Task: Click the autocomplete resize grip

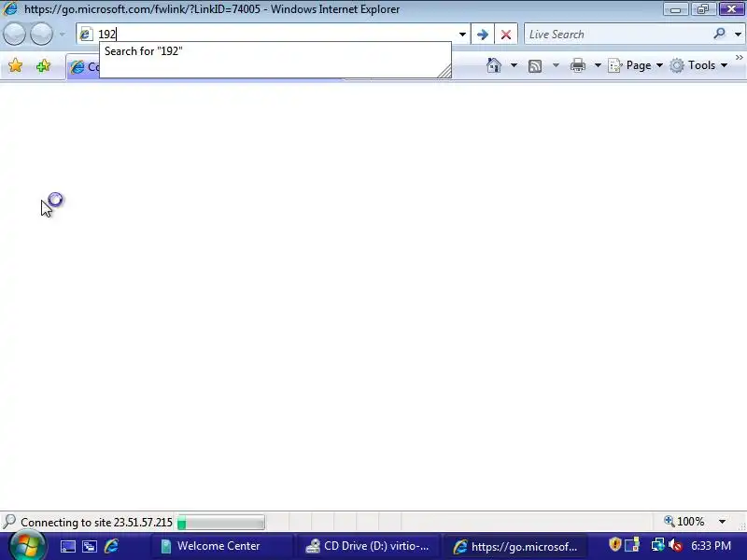Action: pos(444,72)
